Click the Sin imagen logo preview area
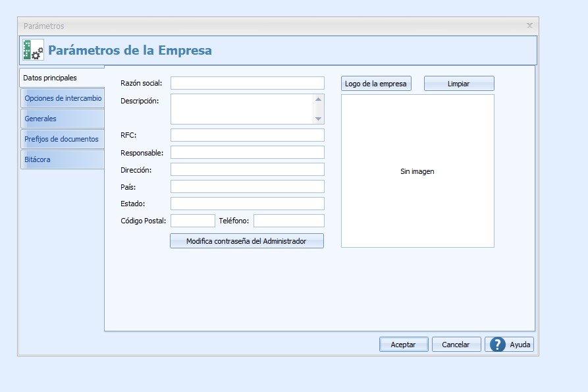This screenshot has width=588, height=392. (417, 171)
